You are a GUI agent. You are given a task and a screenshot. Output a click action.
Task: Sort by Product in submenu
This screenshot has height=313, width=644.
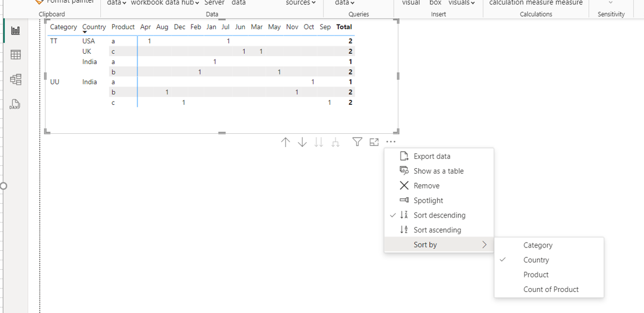pyautogui.click(x=549, y=275)
